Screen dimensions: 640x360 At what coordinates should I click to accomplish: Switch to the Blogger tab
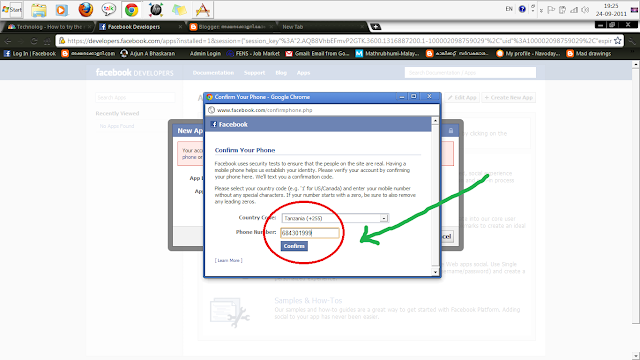point(232,27)
